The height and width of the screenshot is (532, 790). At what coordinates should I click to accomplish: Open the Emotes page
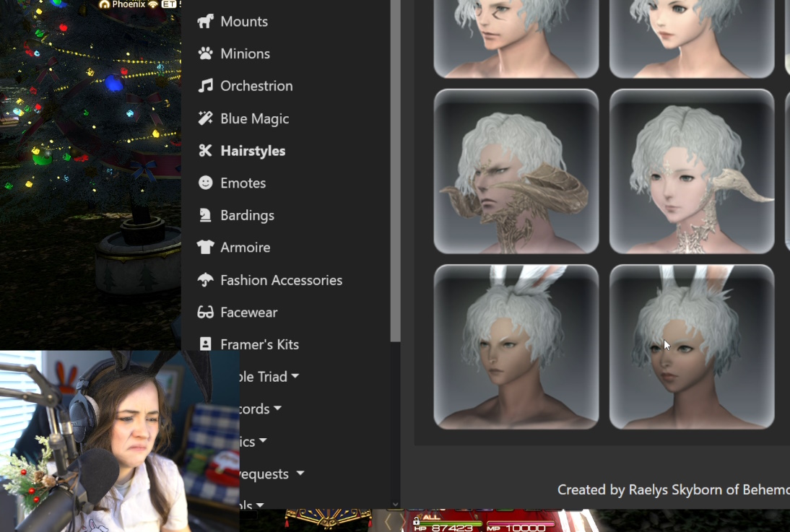pos(243,183)
